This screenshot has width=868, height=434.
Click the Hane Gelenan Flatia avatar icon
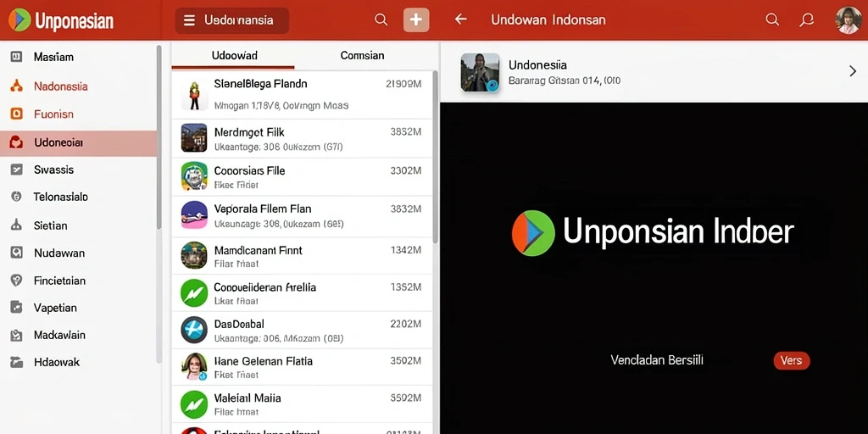[194, 366]
